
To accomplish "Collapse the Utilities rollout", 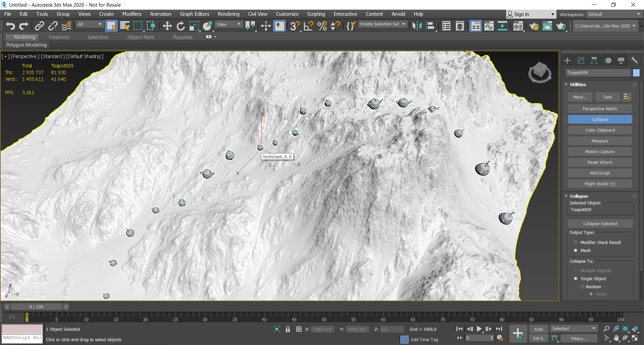I will [578, 84].
